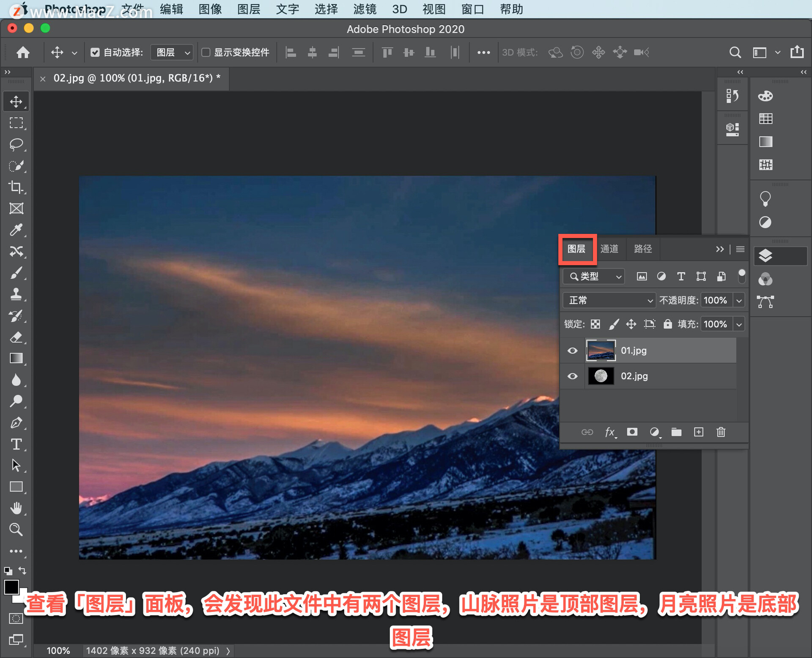Viewport: 812px width, 658px height.
Task: Expand collapsed tabs in Layers panel
Action: 720,249
